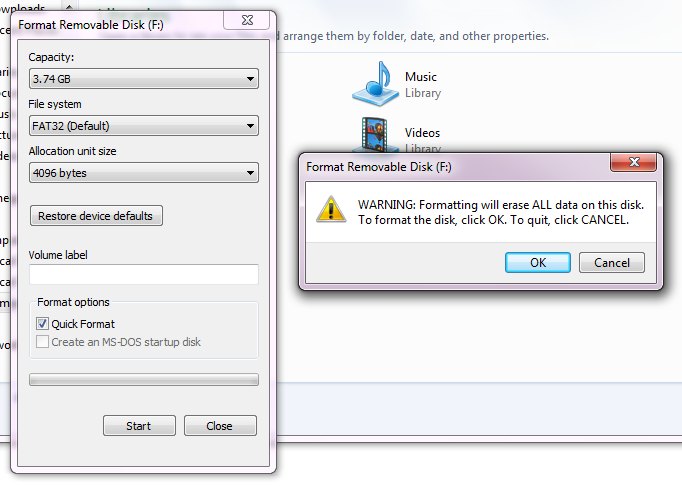This screenshot has width=682, height=486.
Task: Click the Start button
Action: [x=139, y=426]
